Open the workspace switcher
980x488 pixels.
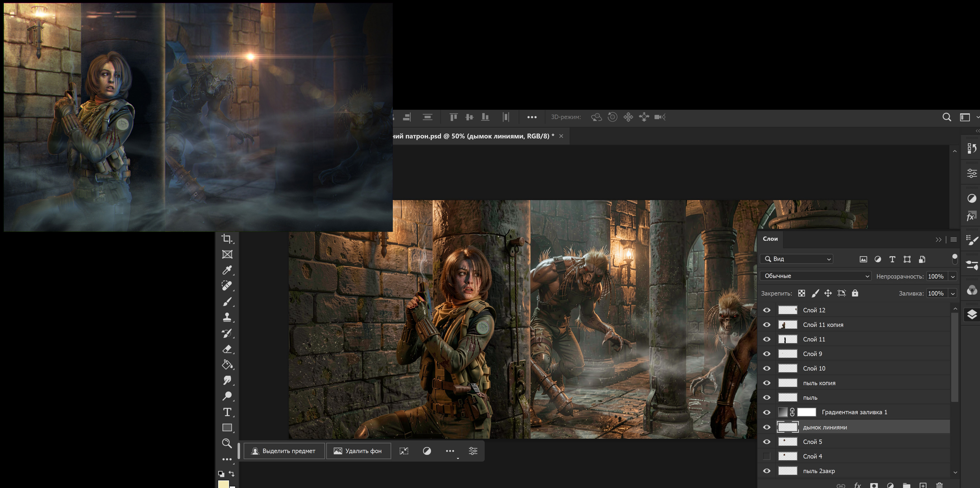click(x=965, y=117)
